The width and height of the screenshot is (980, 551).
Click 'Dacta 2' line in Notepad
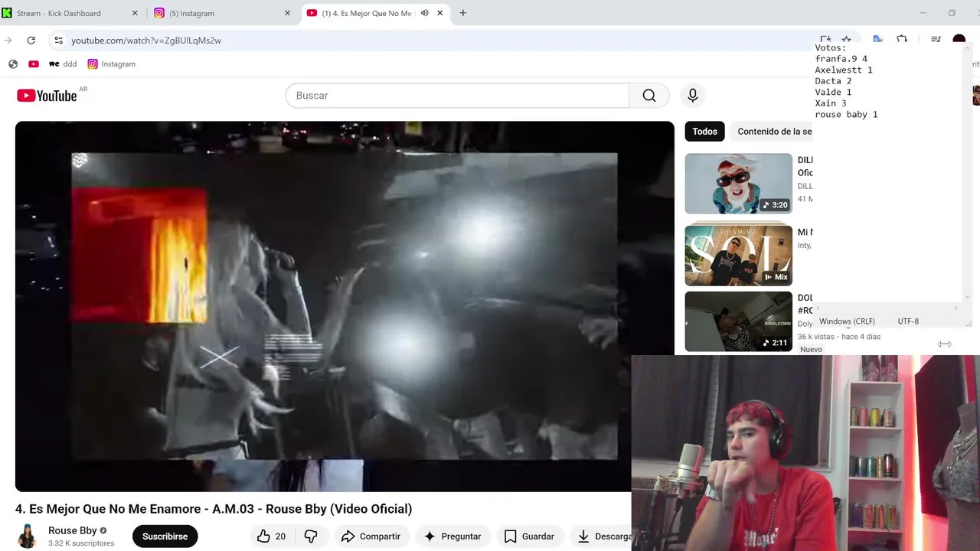[833, 81]
